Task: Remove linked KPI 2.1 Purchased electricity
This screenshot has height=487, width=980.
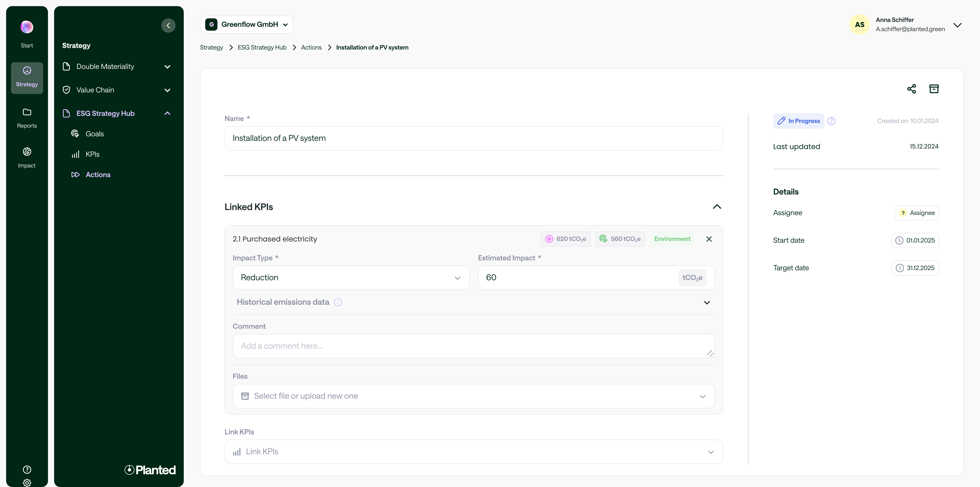Action: 709,239
